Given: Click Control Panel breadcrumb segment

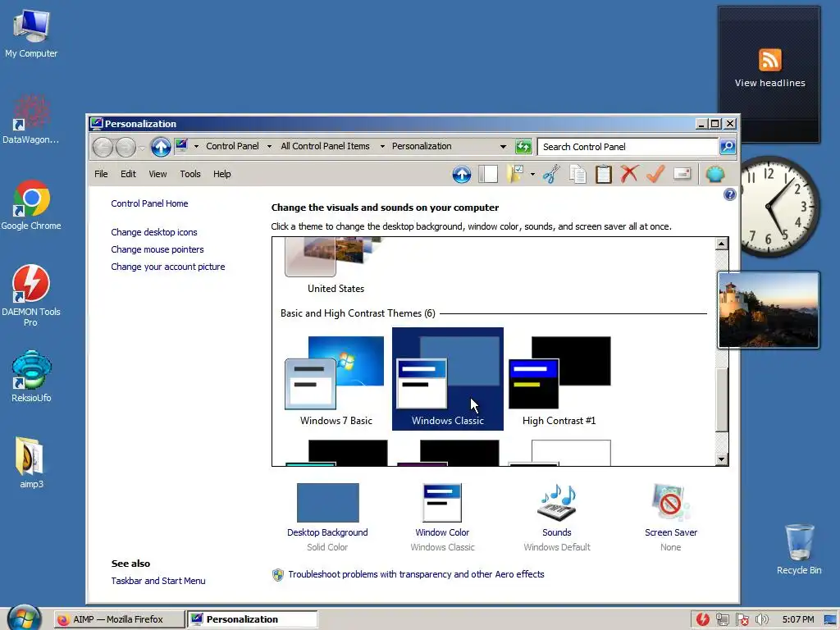Looking at the screenshot, I should click(x=232, y=146).
